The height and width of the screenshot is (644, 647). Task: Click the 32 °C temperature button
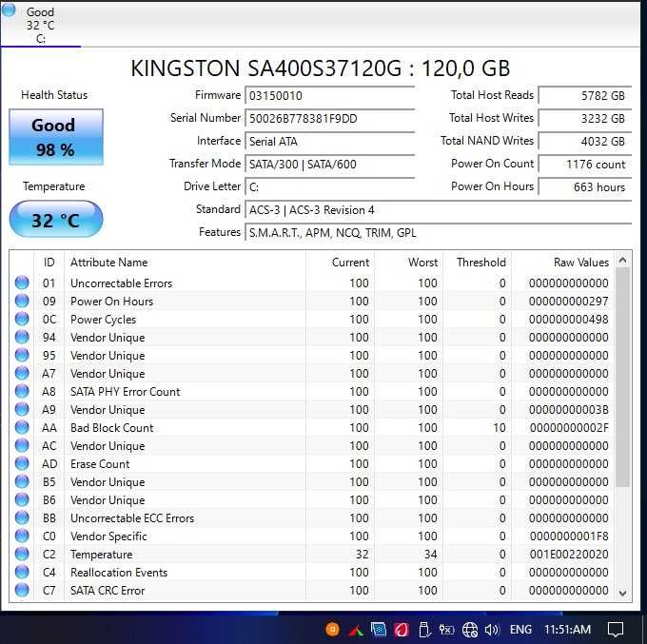(56, 220)
